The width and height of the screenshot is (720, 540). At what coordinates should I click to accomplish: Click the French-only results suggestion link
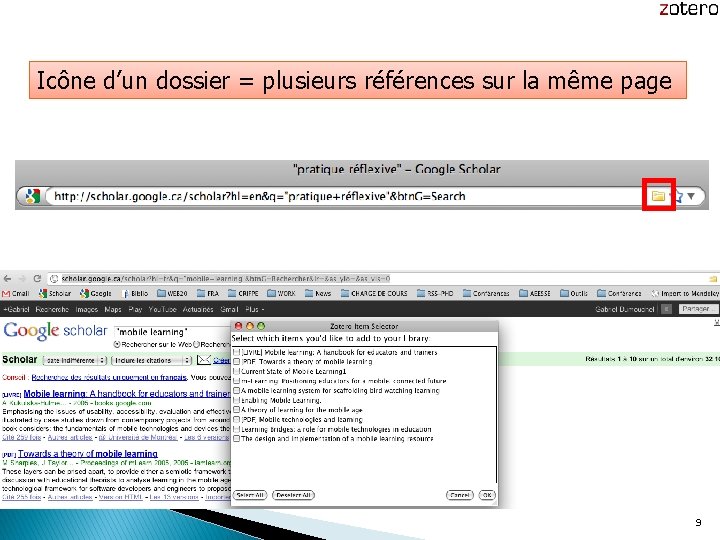coord(109,377)
